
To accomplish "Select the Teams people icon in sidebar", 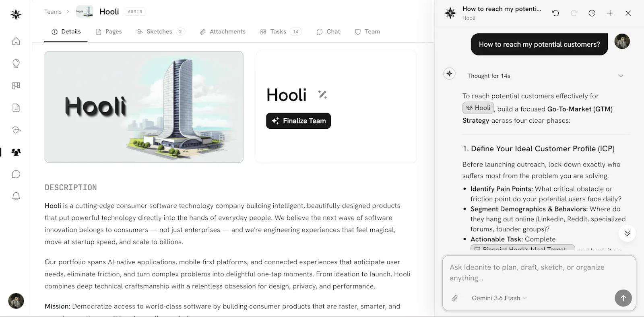I will pyautogui.click(x=16, y=152).
